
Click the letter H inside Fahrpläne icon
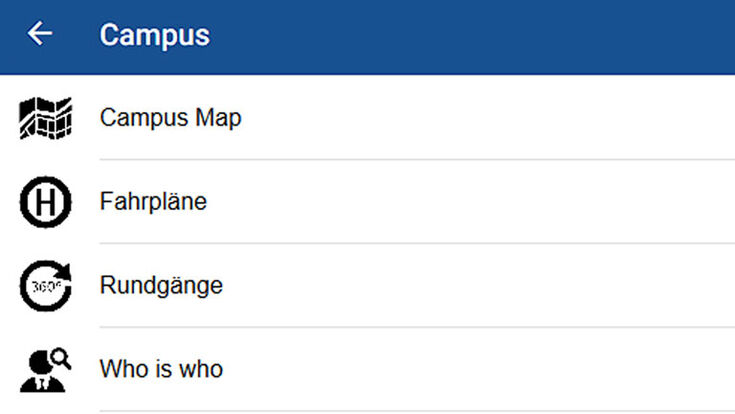click(45, 203)
